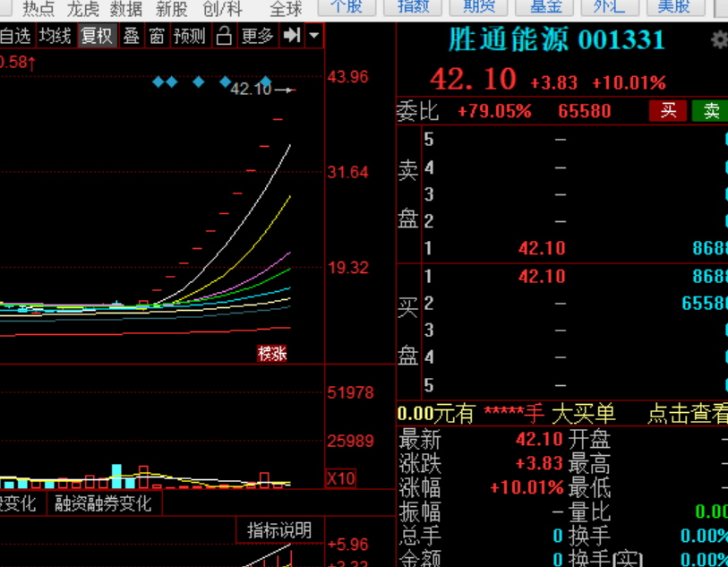The image size is (728, 567).
Task: Click the 指标说明 button
Action: click(278, 530)
